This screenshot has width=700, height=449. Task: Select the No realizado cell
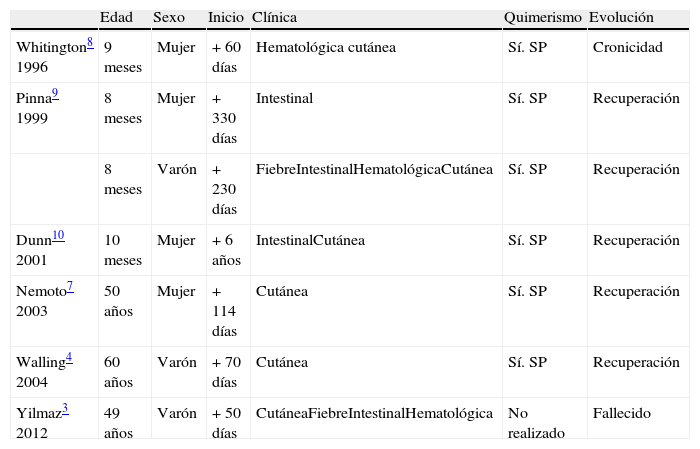(x=536, y=423)
